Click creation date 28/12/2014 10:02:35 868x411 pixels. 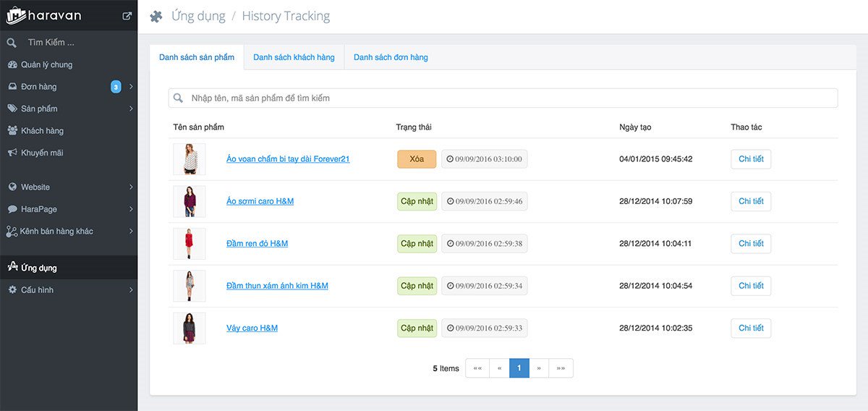(656, 328)
